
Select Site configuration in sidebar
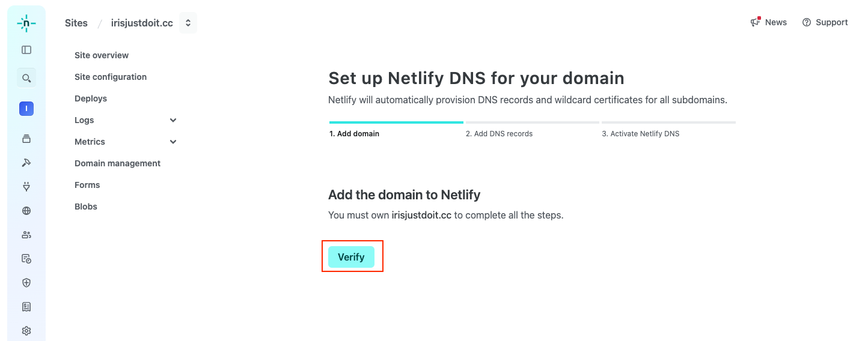(111, 77)
